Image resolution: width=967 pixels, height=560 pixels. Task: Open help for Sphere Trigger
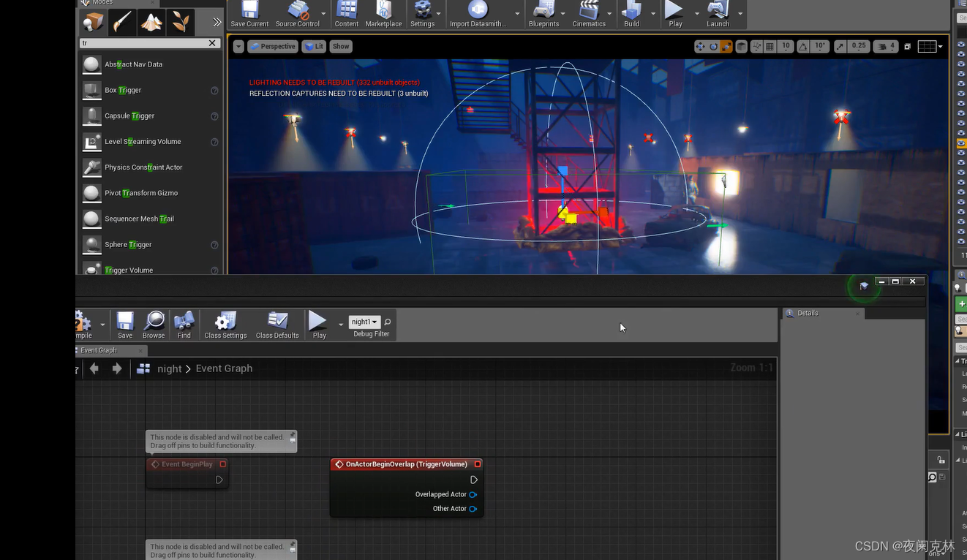tap(214, 245)
